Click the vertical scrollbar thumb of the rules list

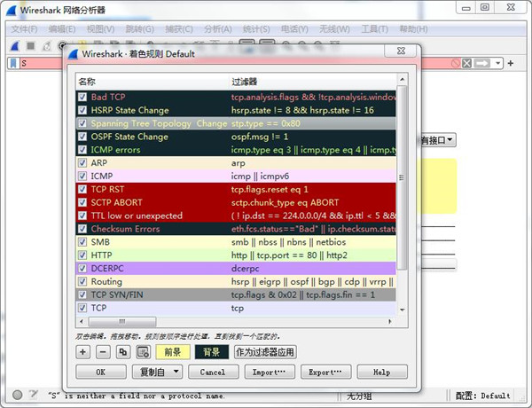402,177
